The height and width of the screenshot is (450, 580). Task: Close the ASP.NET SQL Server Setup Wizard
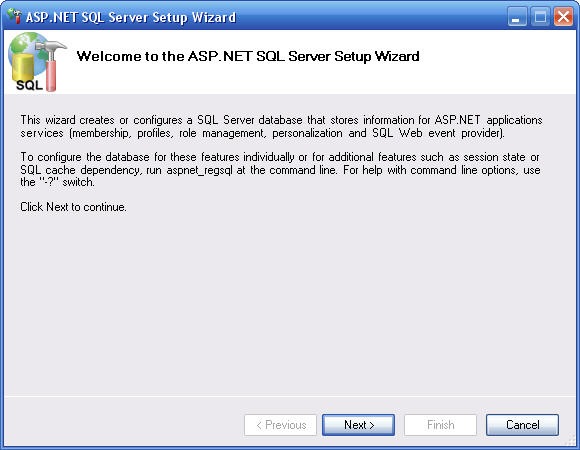[563, 17]
